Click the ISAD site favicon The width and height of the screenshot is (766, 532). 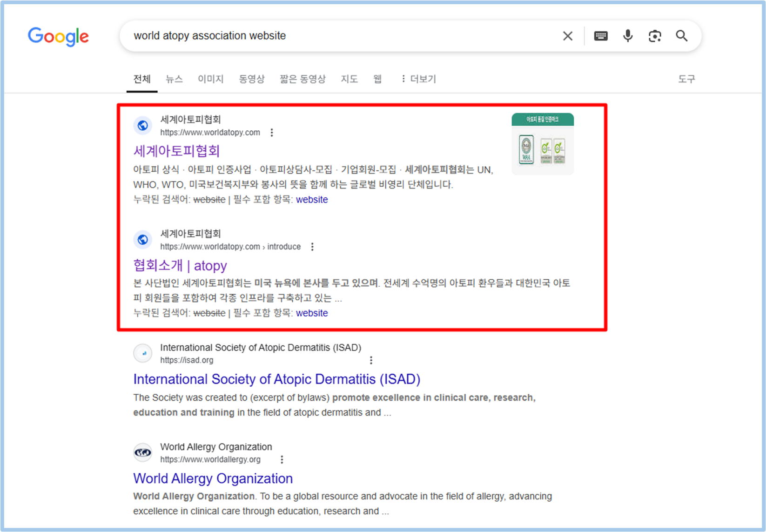(143, 353)
